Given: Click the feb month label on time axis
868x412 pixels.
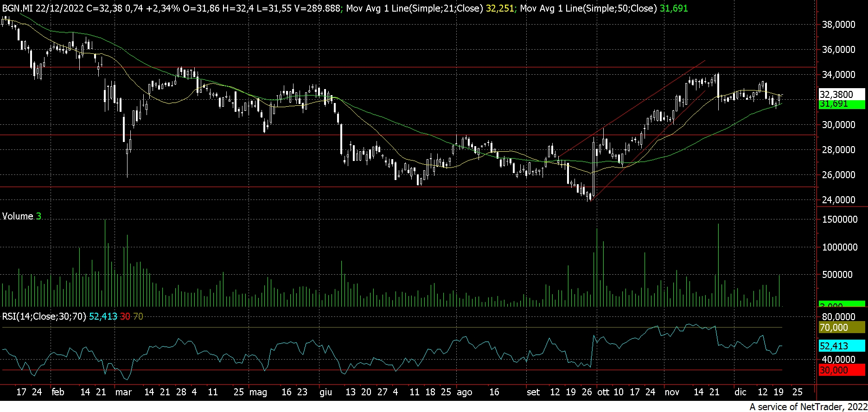Looking at the screenshot, I should tap(58, 392).
